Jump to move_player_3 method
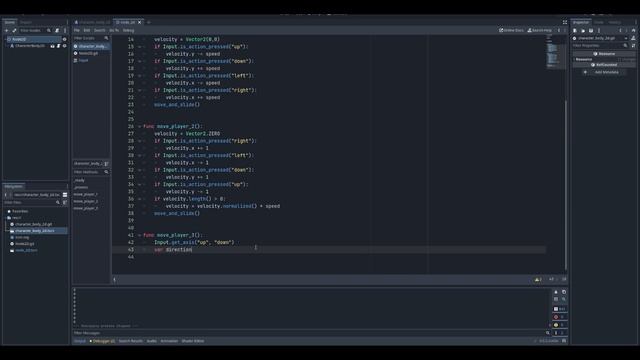Screen dimensions: 640x360 (86, 208)
